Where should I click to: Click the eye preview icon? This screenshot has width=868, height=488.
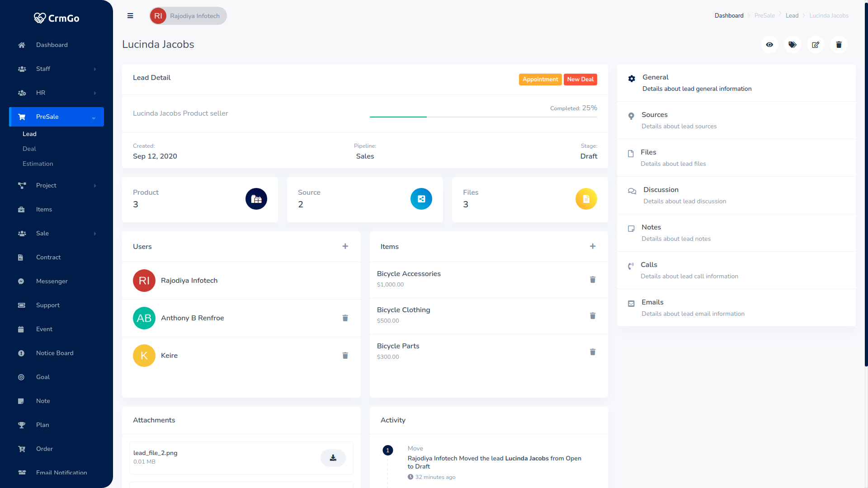pos(769,45)
